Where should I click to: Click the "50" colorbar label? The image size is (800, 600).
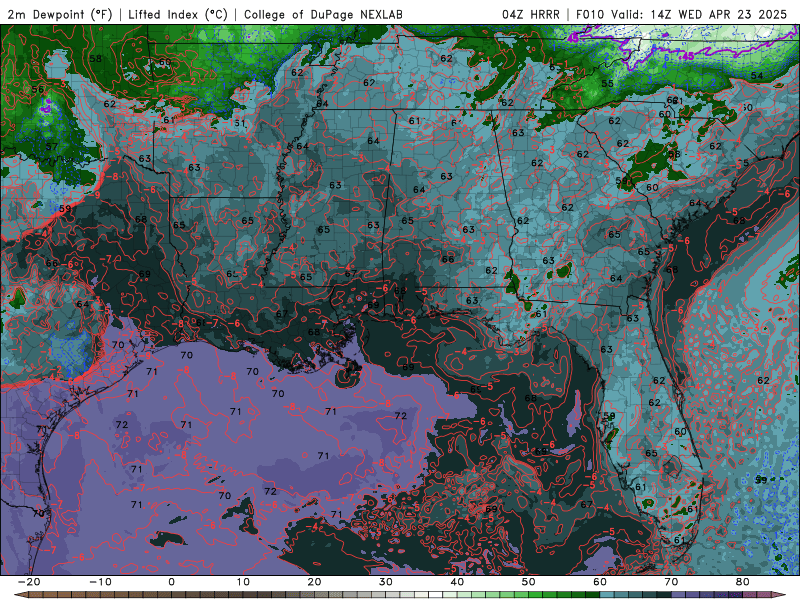(529, 582)
